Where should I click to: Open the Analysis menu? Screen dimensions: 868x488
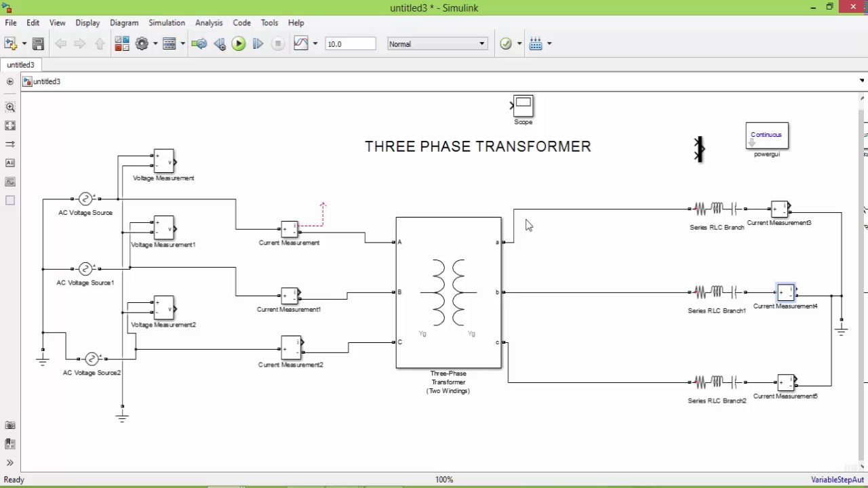coord(209,22)
